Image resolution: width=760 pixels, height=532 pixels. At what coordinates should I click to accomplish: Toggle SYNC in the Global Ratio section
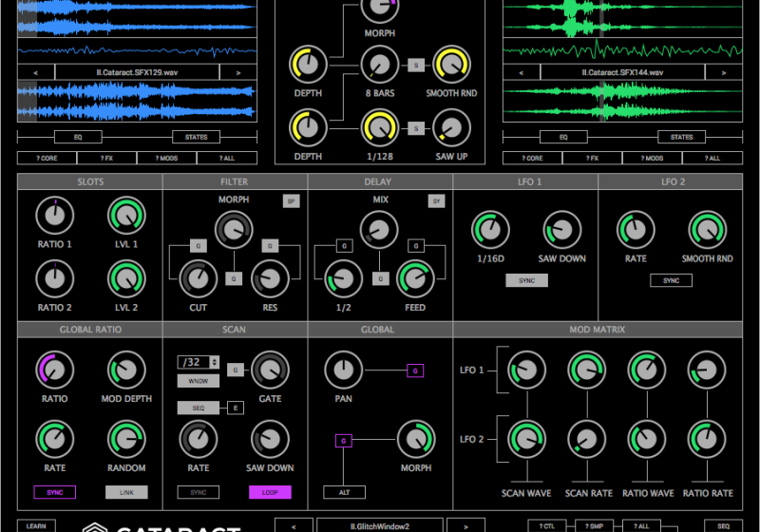[54, 492]
